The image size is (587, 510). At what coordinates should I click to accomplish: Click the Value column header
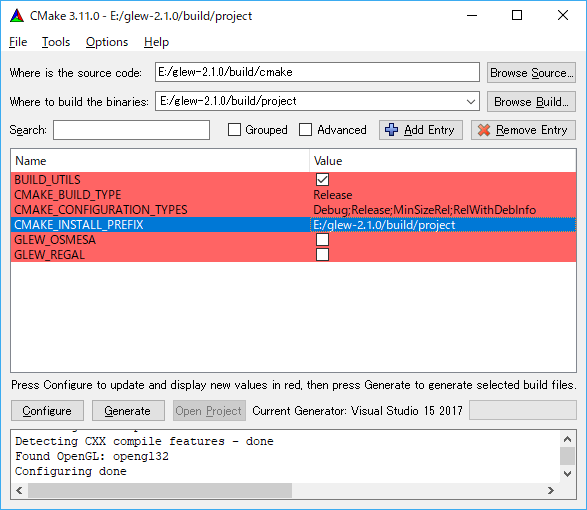click(x=443, y=161)
